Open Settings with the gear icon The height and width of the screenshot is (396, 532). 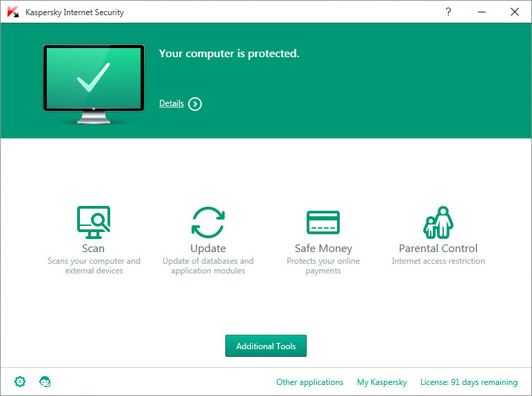pyautogui.click(x=20, y=382)
